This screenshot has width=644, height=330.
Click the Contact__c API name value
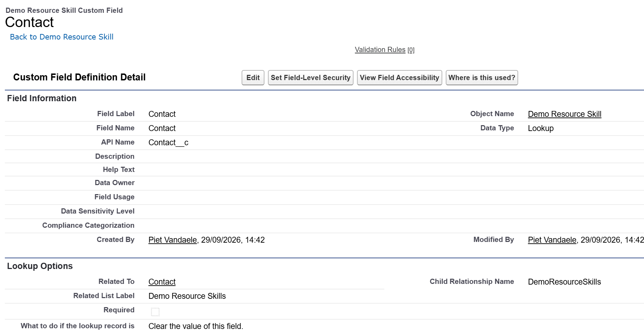point(168,142)
